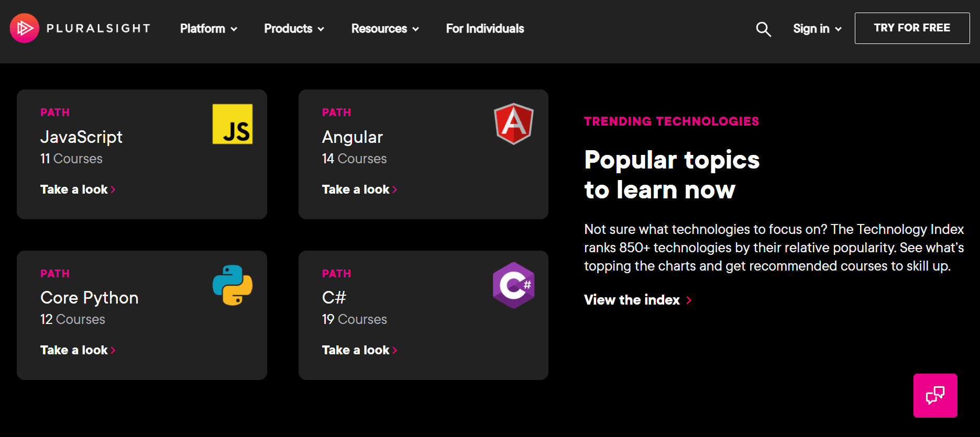Expand the Resources menu
The height and width of the screenshot is (437, 980).
(385, 29)
